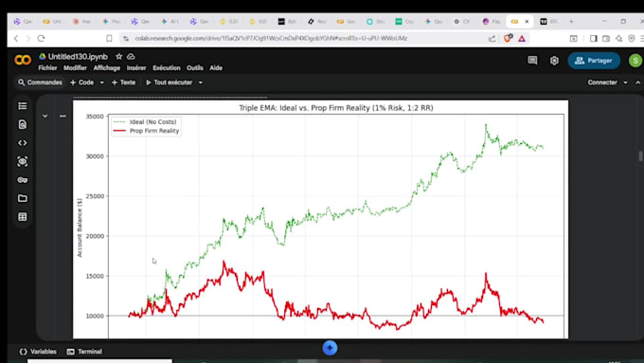This screenshot has width=644, height=363.
Task: Click the Partager button
Action: pos(594,61)
